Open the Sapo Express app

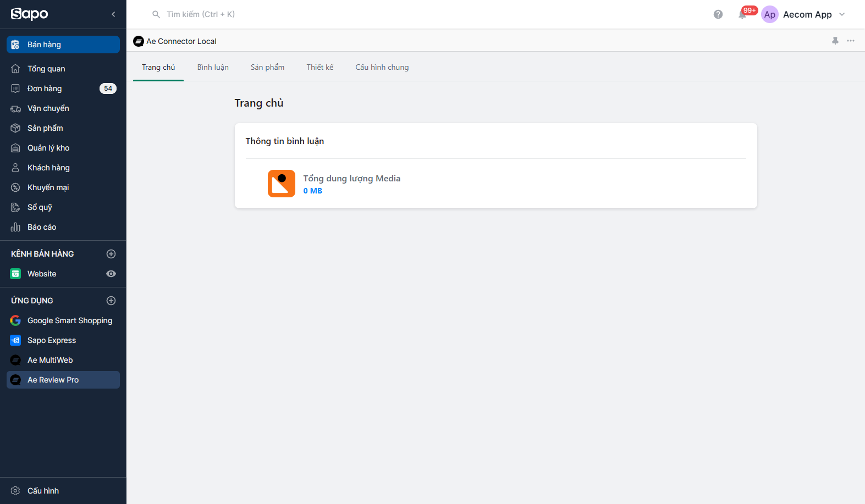(x=52, y=340)
